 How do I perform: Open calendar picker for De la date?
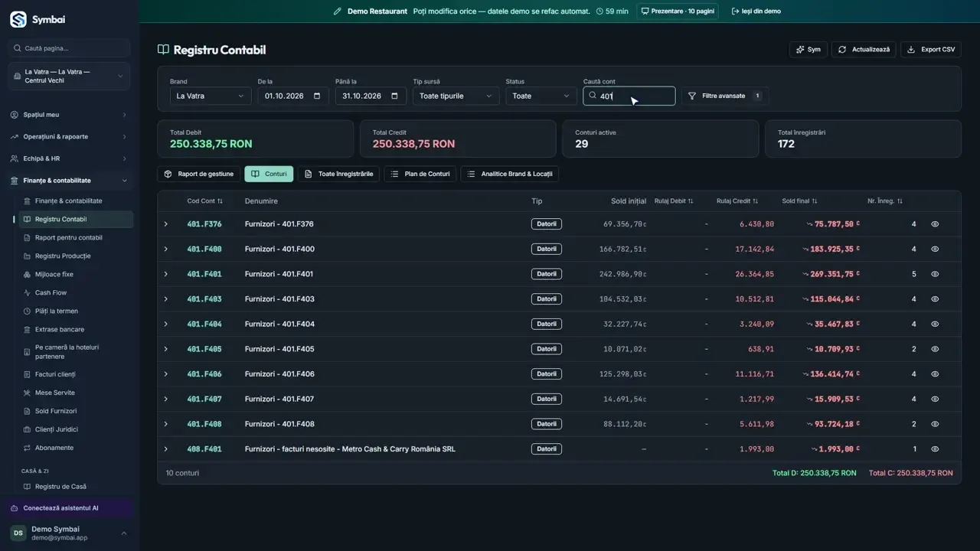[316, 96]
